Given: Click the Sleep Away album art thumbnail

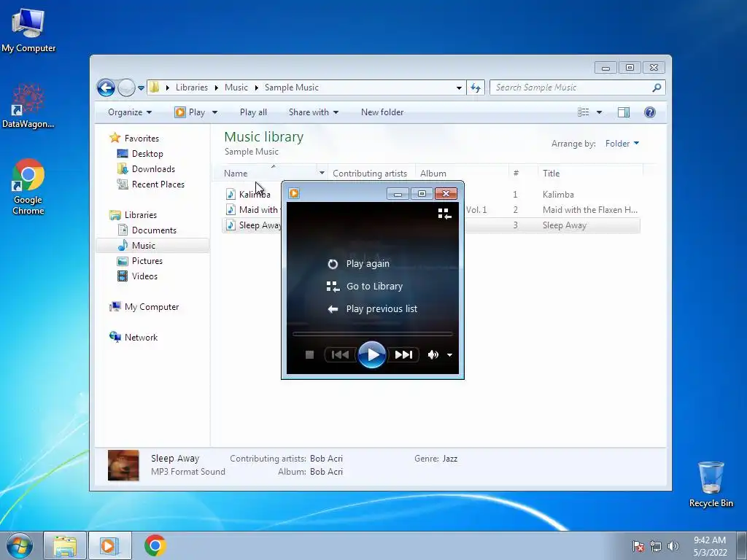Looking at the screenshot, I should tap(123, 465).
